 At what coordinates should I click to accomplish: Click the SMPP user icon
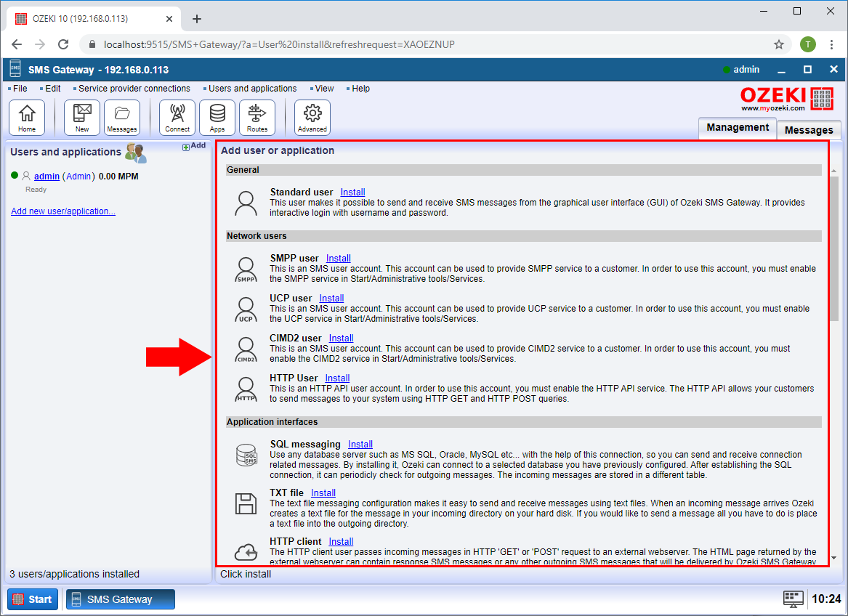pyautogui.click(x=246, y=269)
